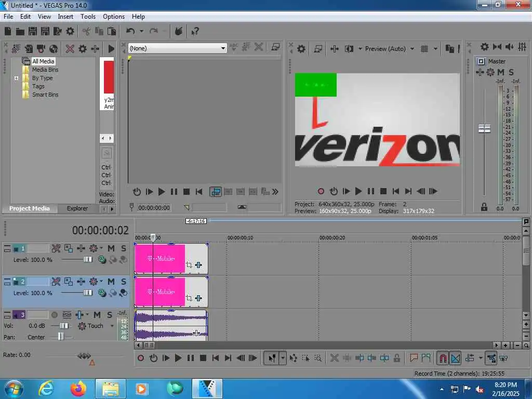Insert a region from the timeline toolbar
Screen dimensions: 532x399
tap(426, 357)
